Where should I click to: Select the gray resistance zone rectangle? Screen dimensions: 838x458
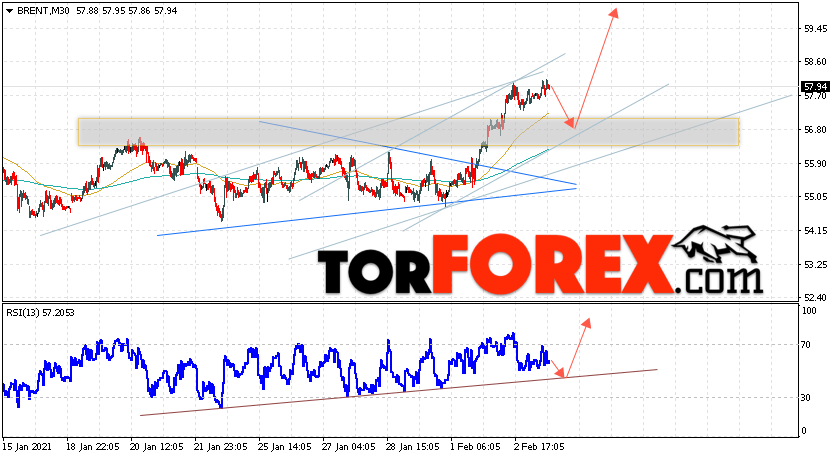[x=408, y=132]
